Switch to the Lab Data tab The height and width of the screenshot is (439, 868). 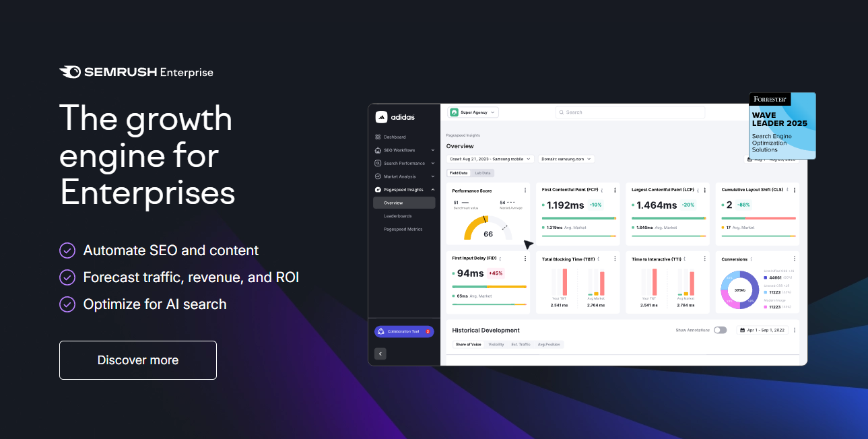coord(482,172)
